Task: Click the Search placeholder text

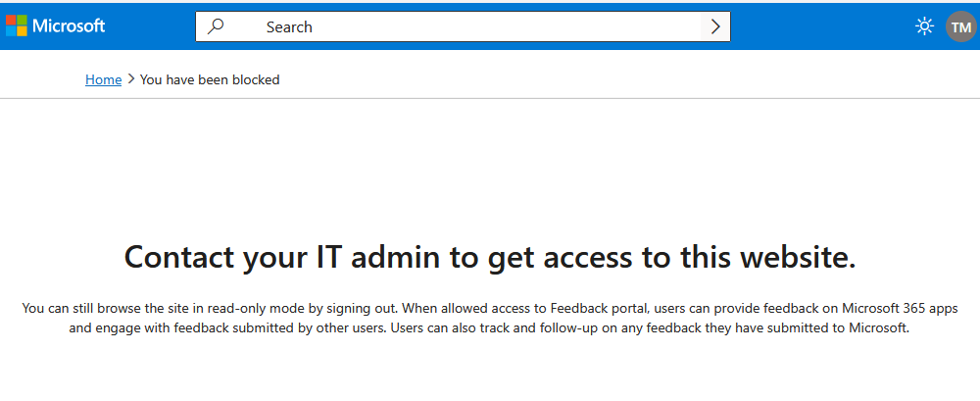Action: pyautogui.click(x=289, y=26)
